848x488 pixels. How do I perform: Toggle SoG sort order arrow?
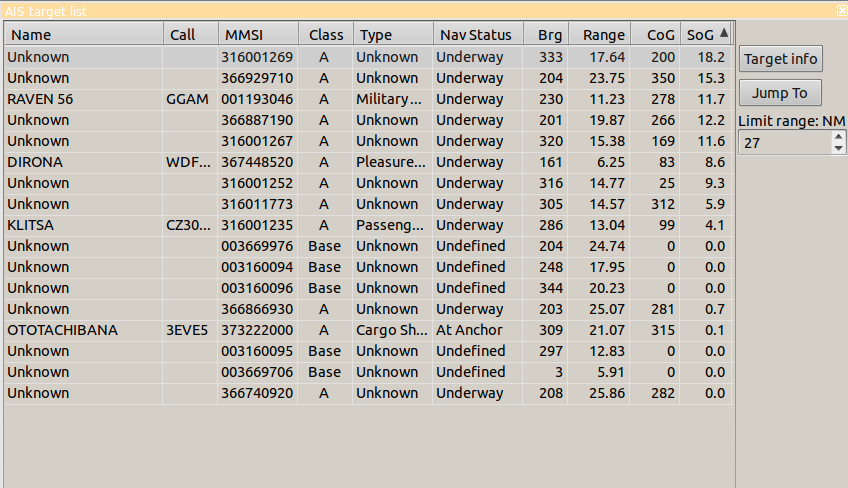pos(723,33)
